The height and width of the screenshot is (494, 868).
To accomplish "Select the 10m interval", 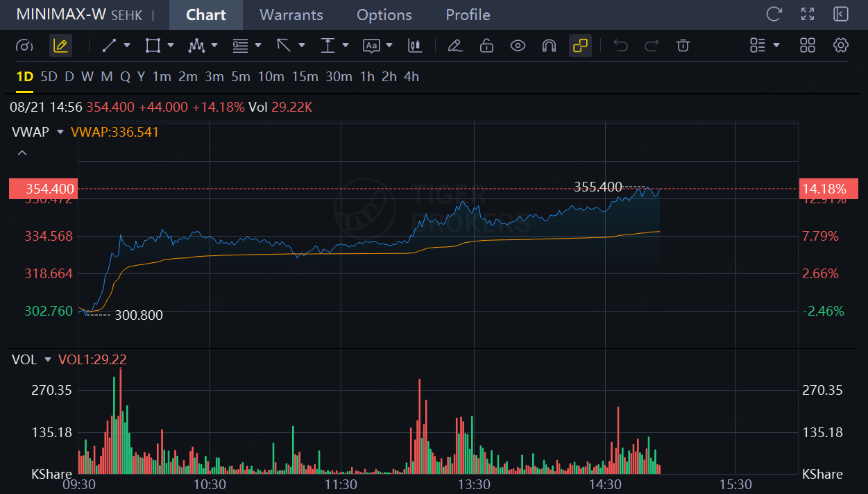I will click(x=271, y=77).
